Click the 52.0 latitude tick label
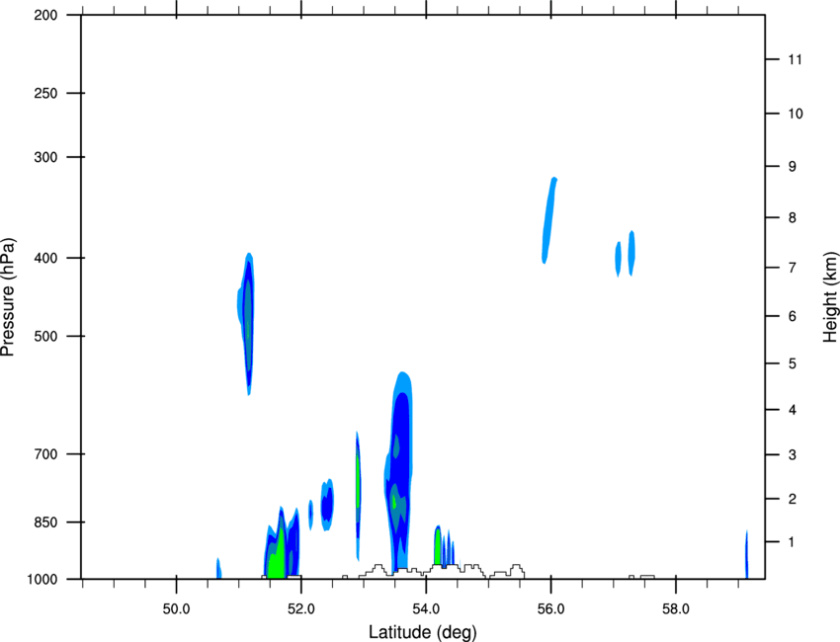 pos(301,609)
